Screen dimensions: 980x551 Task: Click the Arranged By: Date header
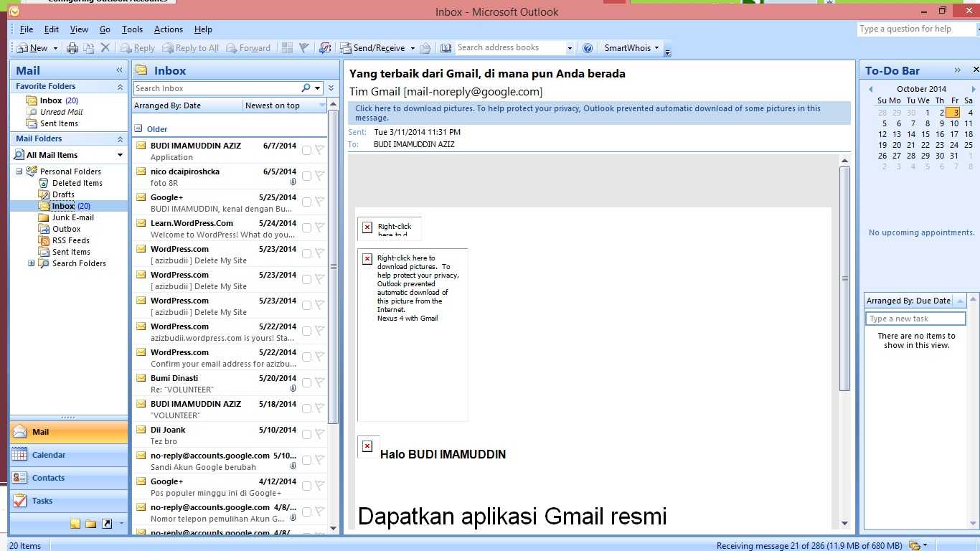[187, 105]
